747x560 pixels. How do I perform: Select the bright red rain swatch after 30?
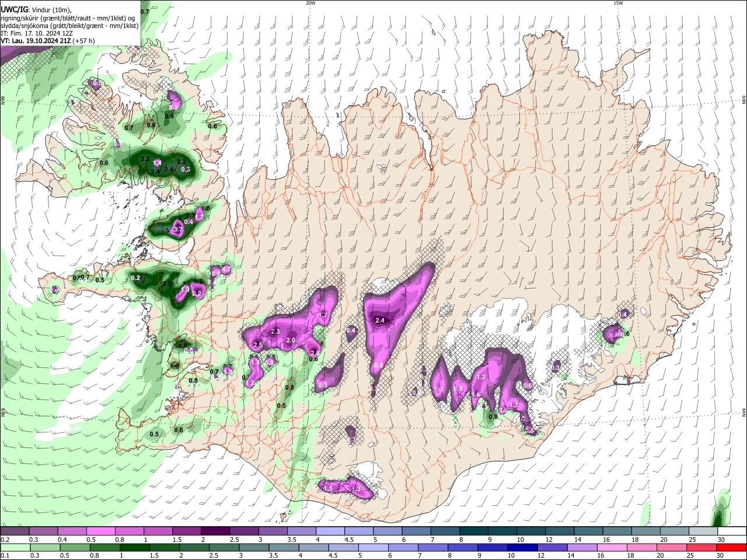tap(731, 547)
